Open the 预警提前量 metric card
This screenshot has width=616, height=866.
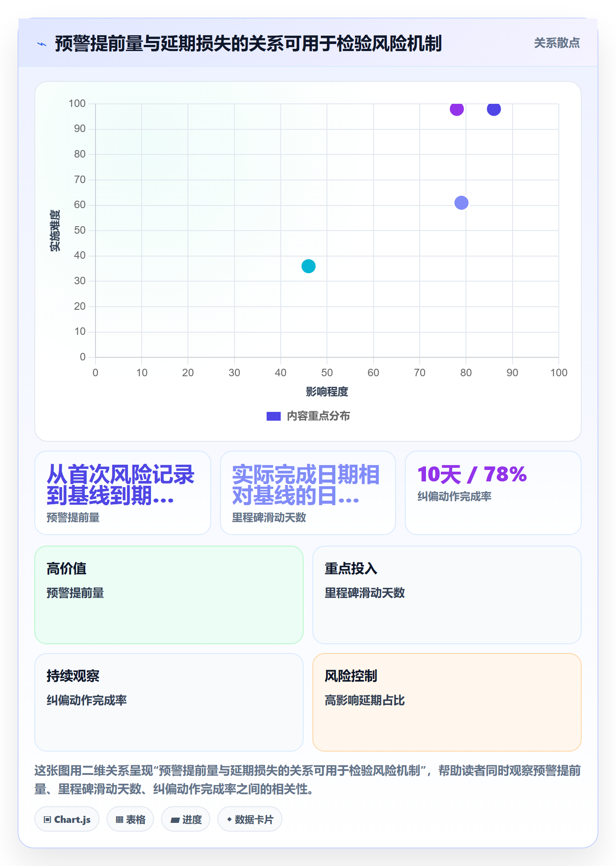(x=123, y=493)
